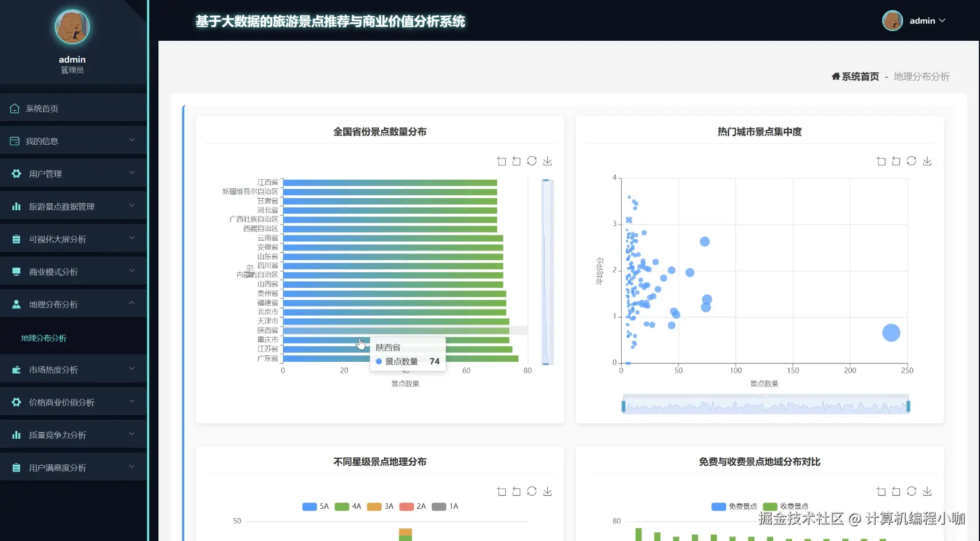Download 热门城市景点集中度 chart as image
Image resolution: width=980 pixels, height=541 pixels.
[x=927, y=161]
